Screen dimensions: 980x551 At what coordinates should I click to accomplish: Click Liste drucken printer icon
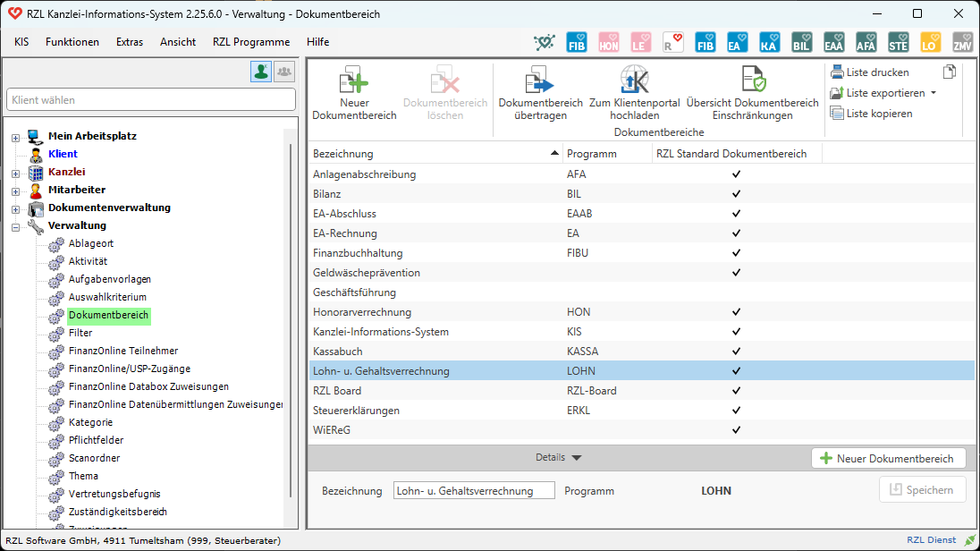click(837, 72)
